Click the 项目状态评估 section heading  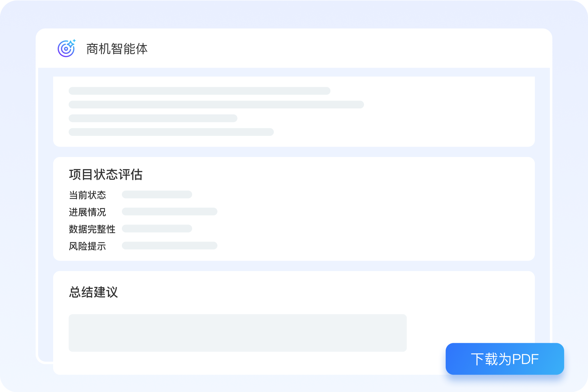click(106, 174)
